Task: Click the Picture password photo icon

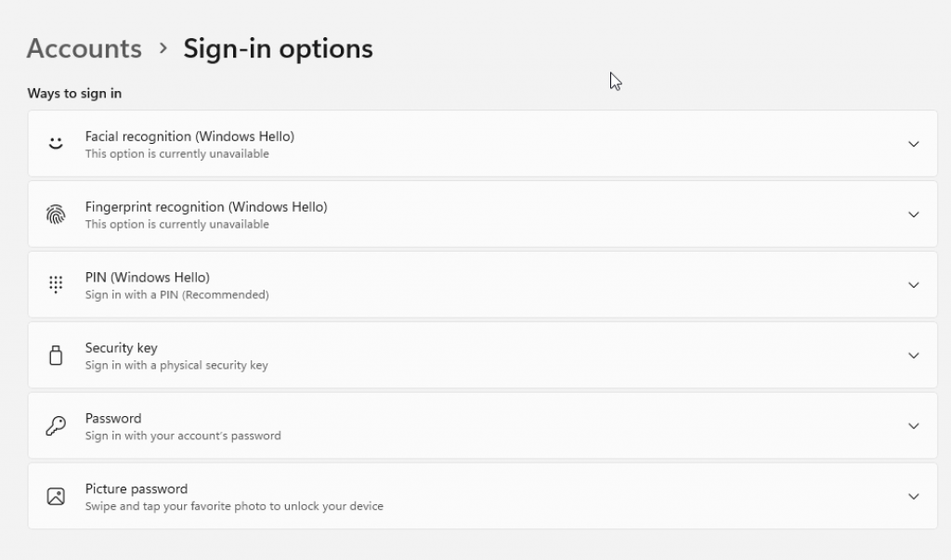Action: 56,497
